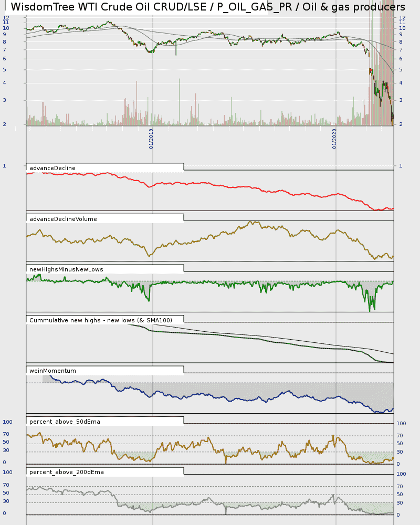Click the advanceDeclineVolume panel label
Screen dimensions: 420x525
pos(63,219)
